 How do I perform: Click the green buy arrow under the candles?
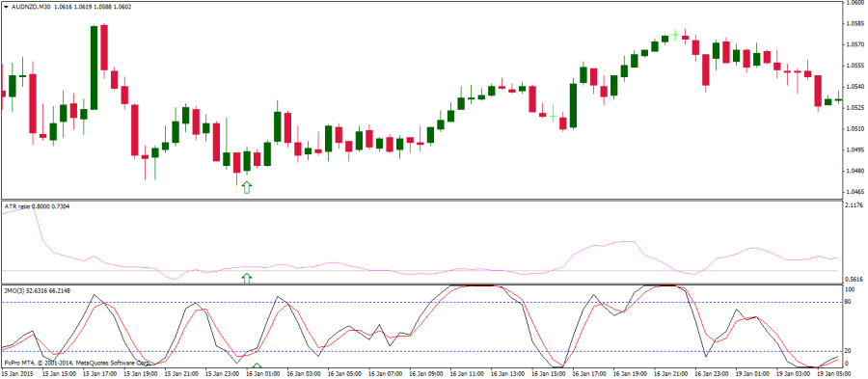[x=247, y=187]
